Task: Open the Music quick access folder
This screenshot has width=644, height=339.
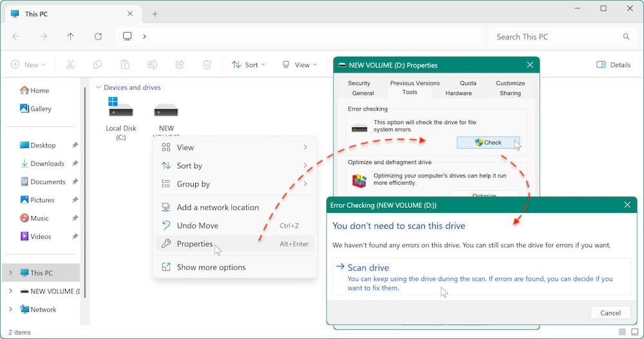Action: click(x=34, y=218)
